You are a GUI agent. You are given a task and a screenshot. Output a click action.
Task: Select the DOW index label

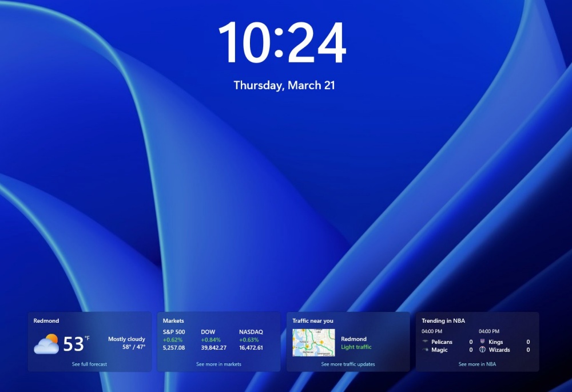208,332
